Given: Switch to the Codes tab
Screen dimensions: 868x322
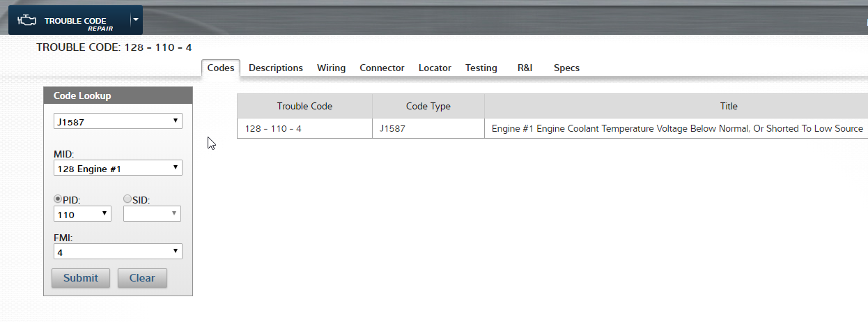Looking at the screenshot, I should point(221,68).
